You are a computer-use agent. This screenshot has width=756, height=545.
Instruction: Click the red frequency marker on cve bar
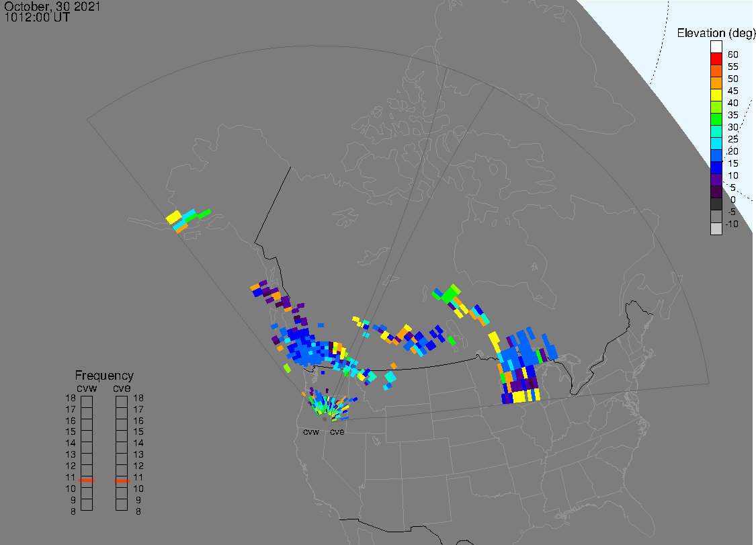click(122, 480)
